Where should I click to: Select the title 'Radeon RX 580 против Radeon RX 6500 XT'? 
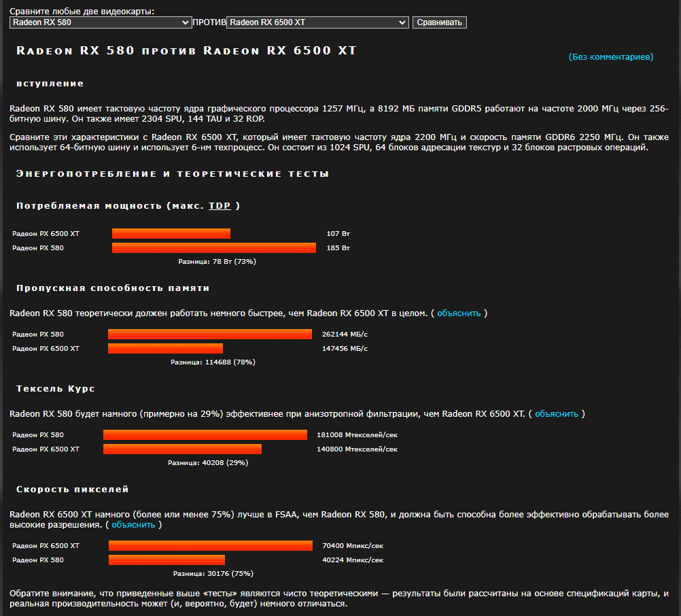[x=186, y=51]
